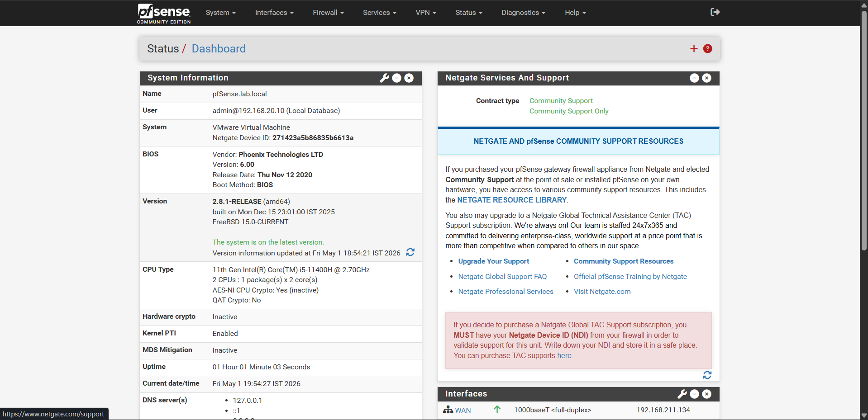Click the System Information widget title
Screen dimensions: 868x420
(188, 78)
